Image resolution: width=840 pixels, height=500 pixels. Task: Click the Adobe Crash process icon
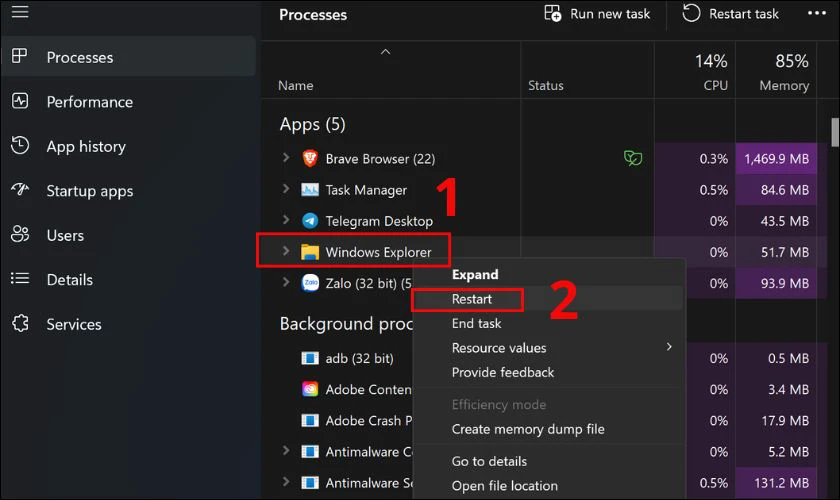[x=310, y=420]
